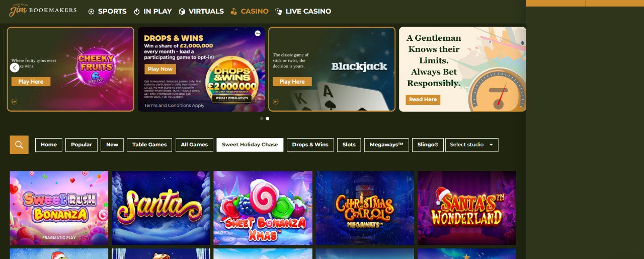Launch Santa's Wonderland game thumbnail

pos(467,208)
